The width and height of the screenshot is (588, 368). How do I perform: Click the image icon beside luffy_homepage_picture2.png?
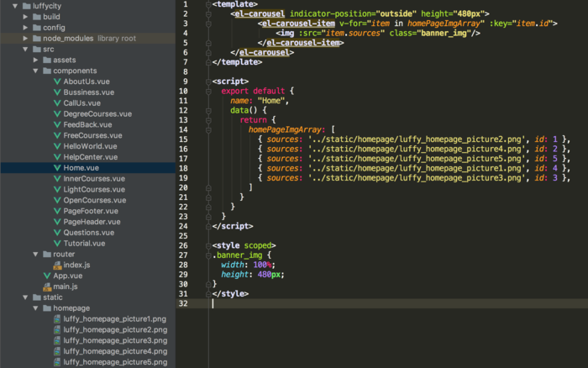(x=57, y=330)
